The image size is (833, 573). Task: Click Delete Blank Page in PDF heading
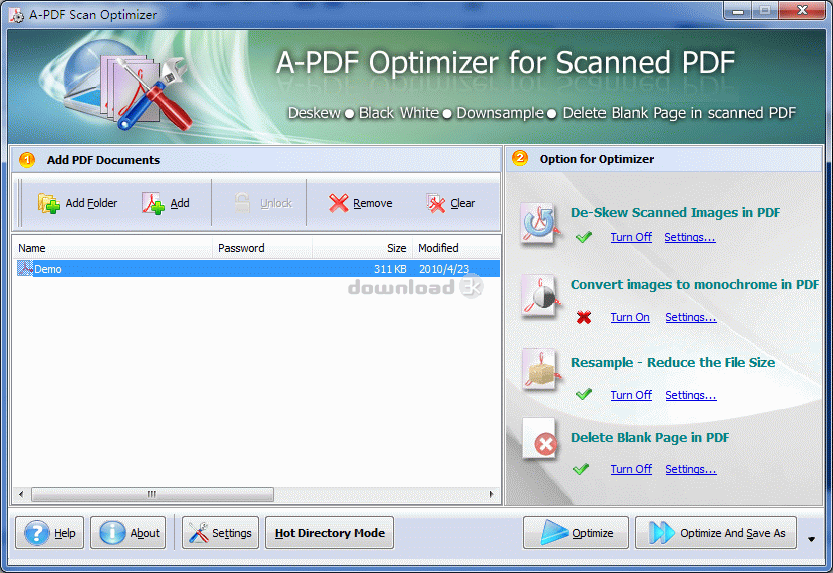[x=650, y=438]
